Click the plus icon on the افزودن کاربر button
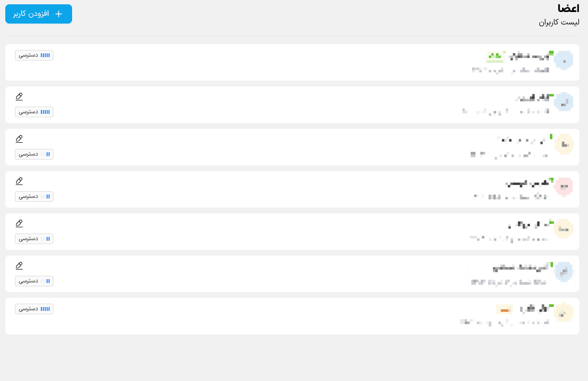Viewport: 588px width, 381px height. click(59, 14)
